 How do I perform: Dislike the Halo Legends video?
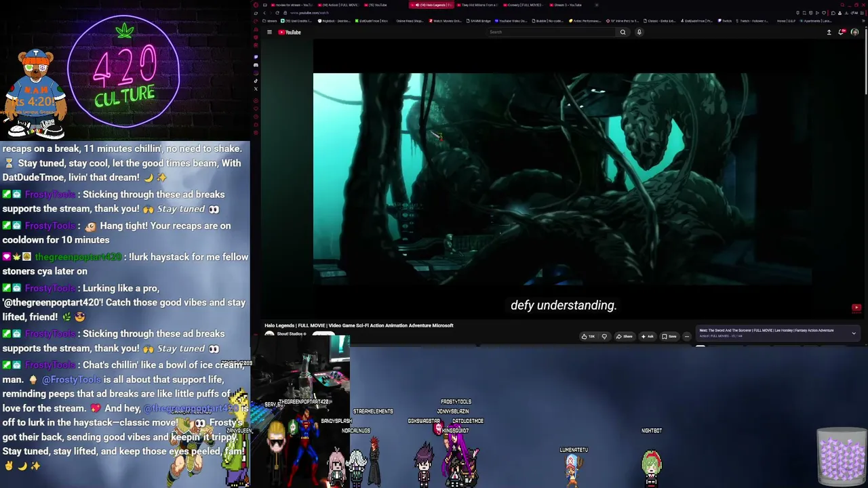[x=604, y=336]
